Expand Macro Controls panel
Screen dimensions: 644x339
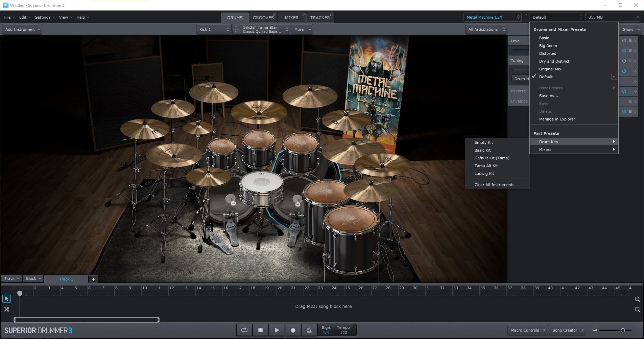pos(528,330)
